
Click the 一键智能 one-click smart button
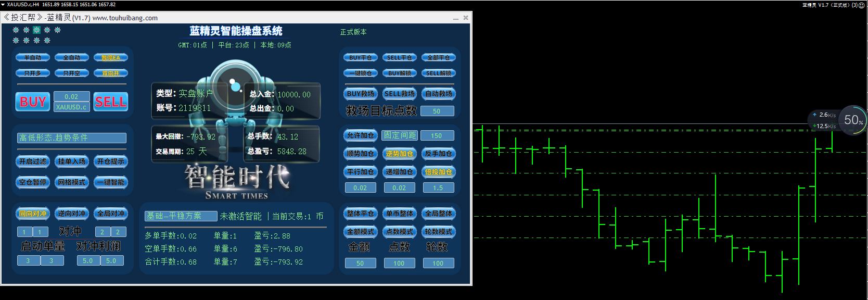pyautogui.click(x=111, y=182)
